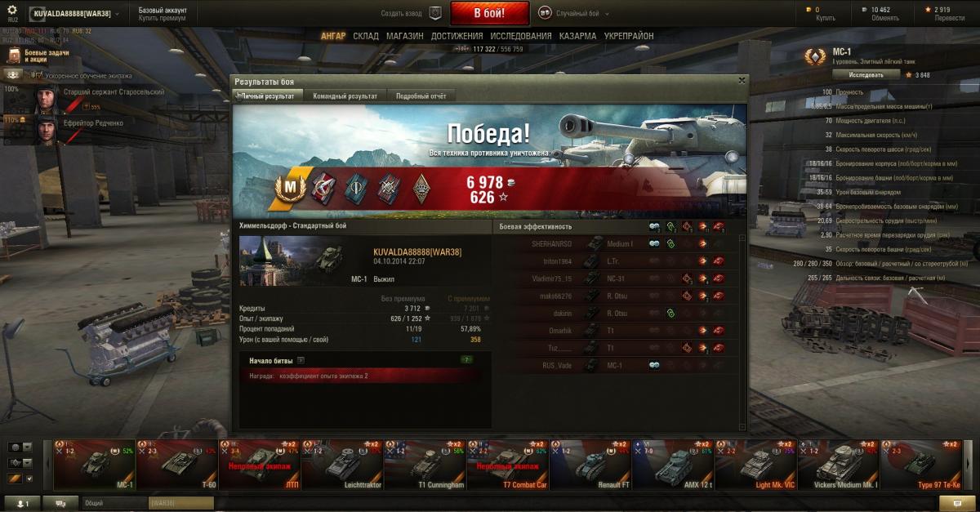The height and width of the screenshot is (512, 980).
Task: Click the Общий chat channel field
Action: click(114, 504)
